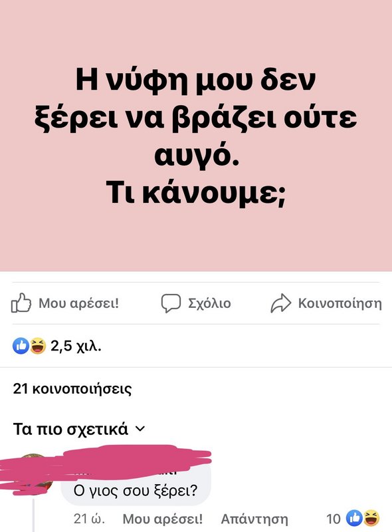The width and height of the screenshot is (392, 532).
Task: Open the comment's '10' reactions count
Action: pos(334,519)
